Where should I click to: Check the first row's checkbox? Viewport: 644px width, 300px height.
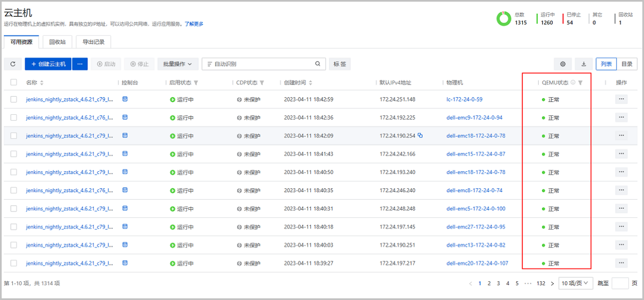point(14,99)
